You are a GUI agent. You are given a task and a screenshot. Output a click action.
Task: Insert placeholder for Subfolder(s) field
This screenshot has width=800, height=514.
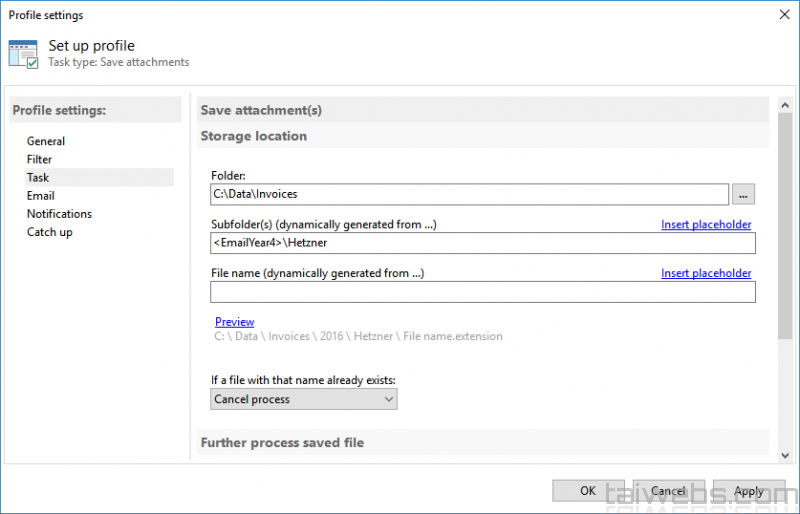pyautogui.click(x=706, y=225)
